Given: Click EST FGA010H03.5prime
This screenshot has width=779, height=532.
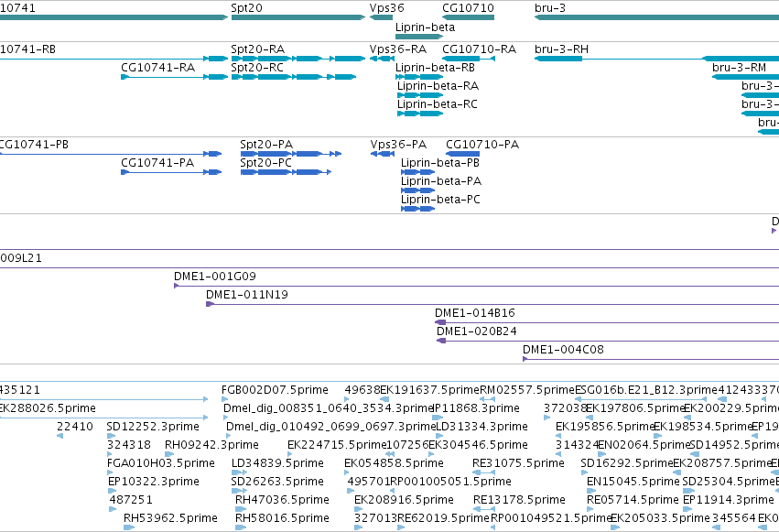Looking at the screenshot, I should click(x=161, y=463).
